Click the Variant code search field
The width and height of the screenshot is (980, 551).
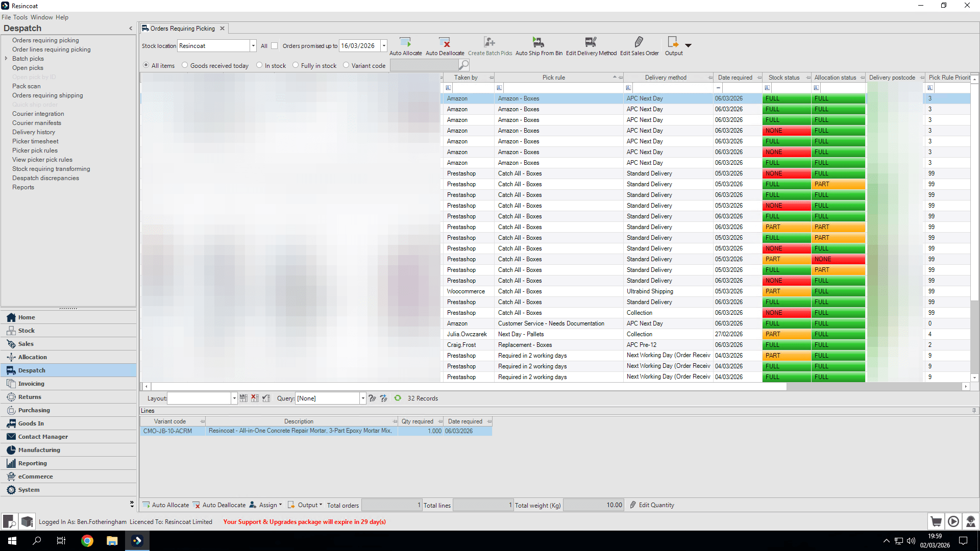(424, 65)
